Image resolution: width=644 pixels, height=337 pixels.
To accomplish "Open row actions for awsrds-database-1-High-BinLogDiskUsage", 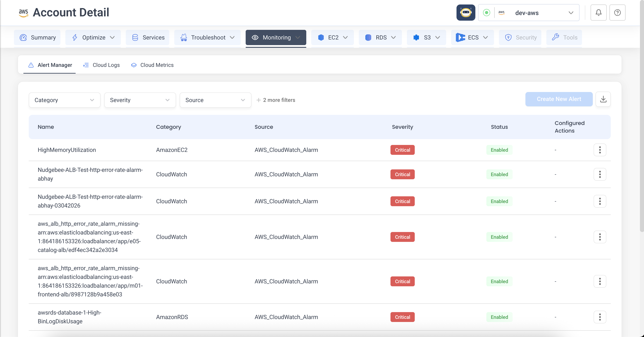I will (600, 317).
